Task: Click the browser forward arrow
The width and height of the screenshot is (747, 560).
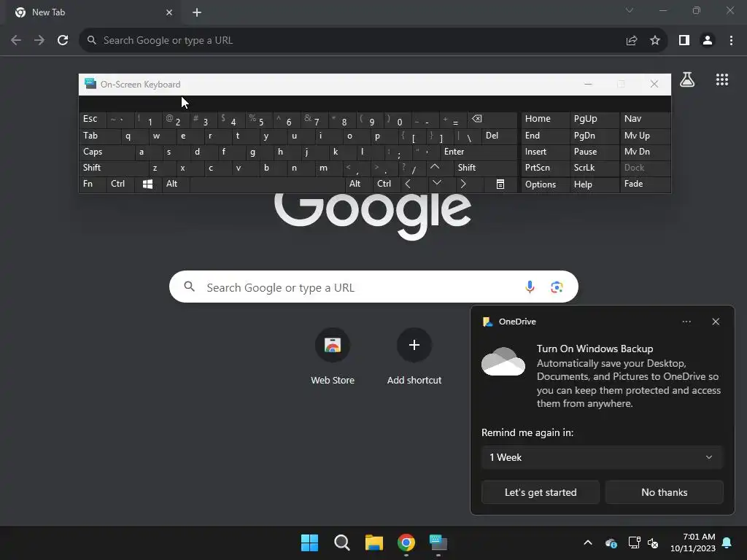Action: [39, 41]
